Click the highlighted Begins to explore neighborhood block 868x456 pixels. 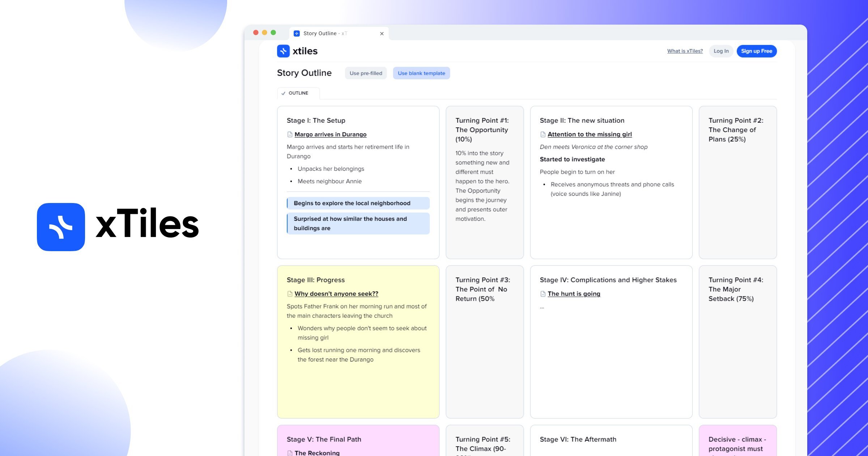358,203
